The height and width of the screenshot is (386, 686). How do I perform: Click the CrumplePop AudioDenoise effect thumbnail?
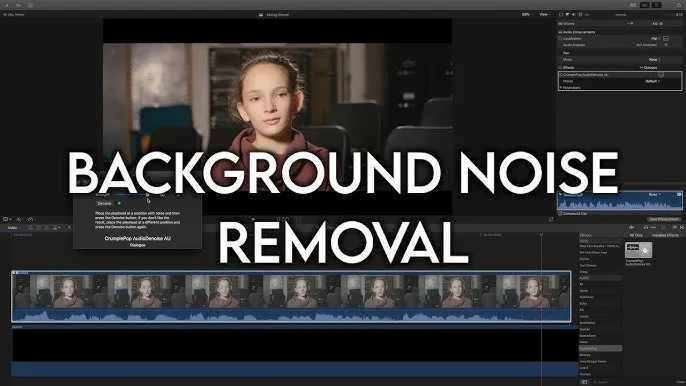coord(638,250)
